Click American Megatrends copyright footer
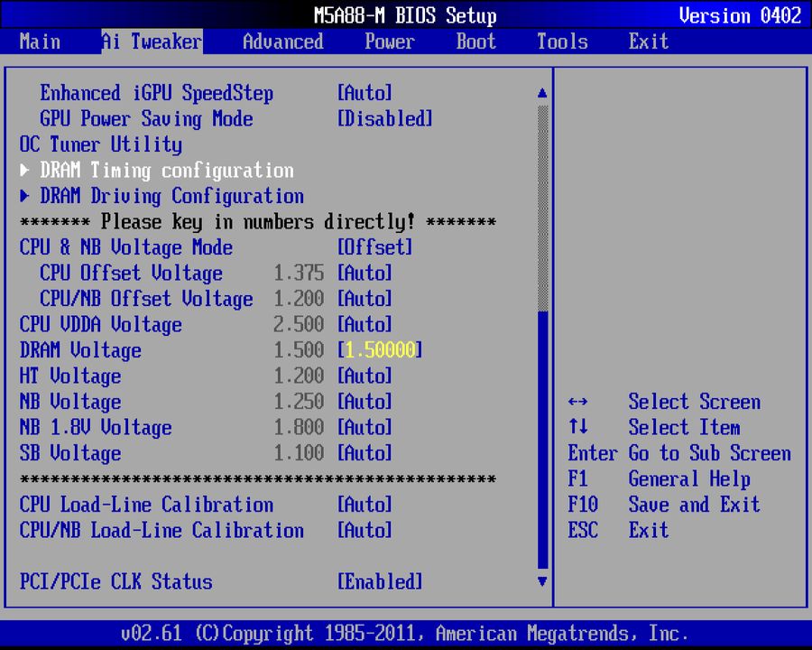812x650 pixels. tap(405, 634)
